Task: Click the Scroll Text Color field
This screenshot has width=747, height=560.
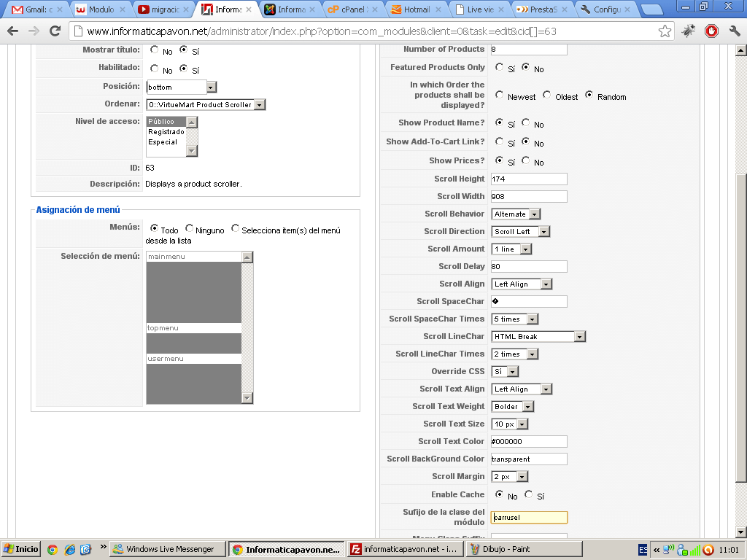Action: pos(529,441)
